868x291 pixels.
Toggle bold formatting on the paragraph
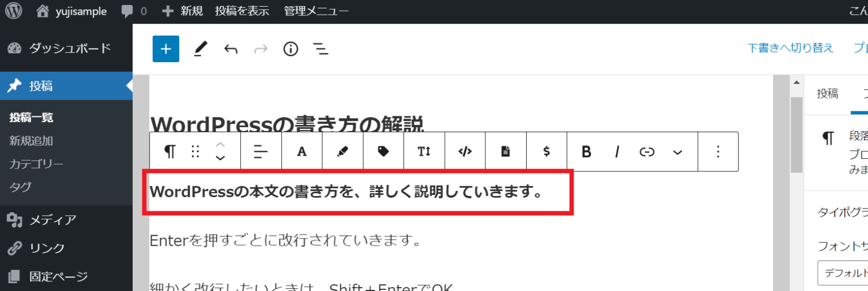point(586,151)
